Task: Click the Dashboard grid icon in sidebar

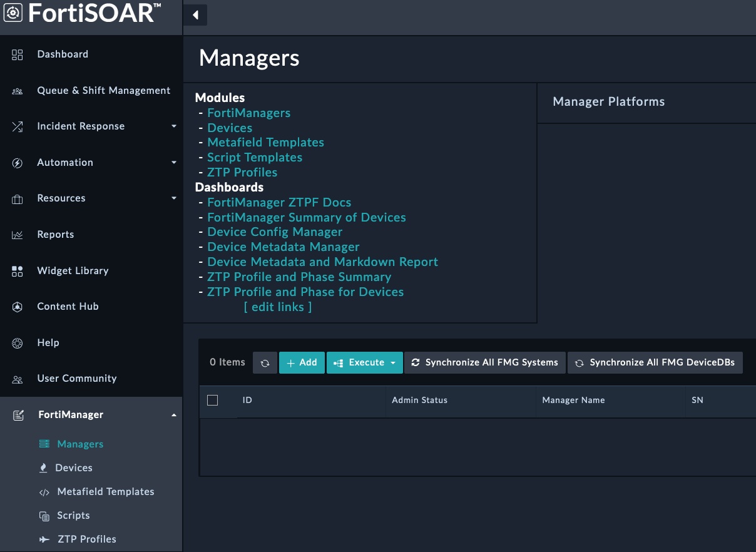Action: tap(18, 54)
